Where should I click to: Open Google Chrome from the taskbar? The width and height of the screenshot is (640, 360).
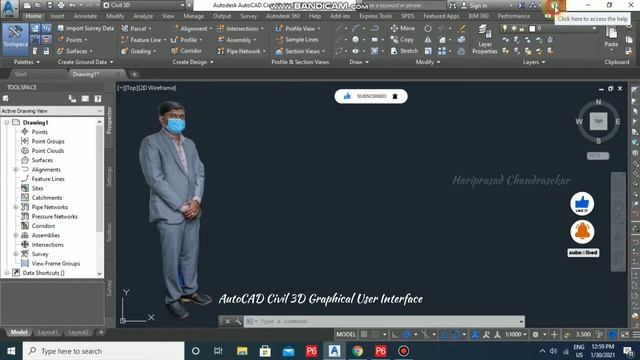[x=358, y=351]
